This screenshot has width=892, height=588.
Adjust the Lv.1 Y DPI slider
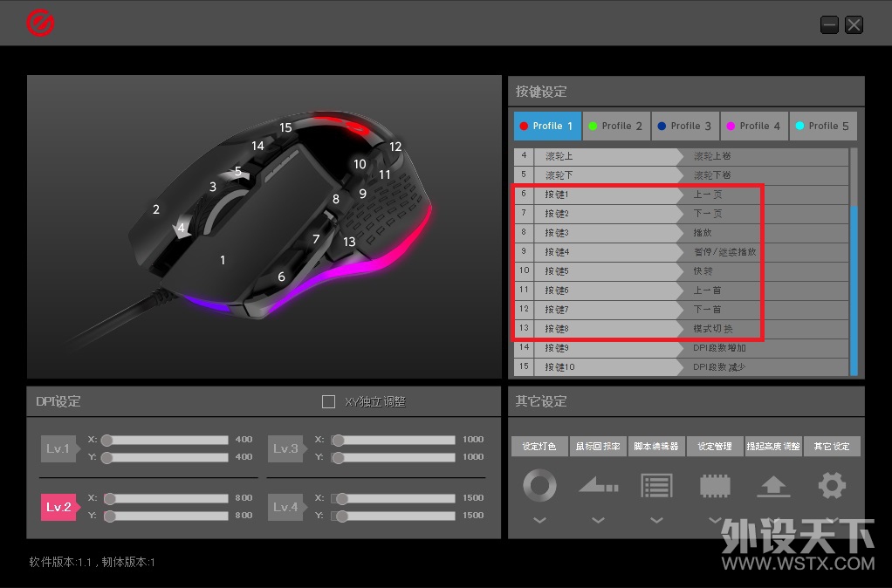(x=164, y=458)
